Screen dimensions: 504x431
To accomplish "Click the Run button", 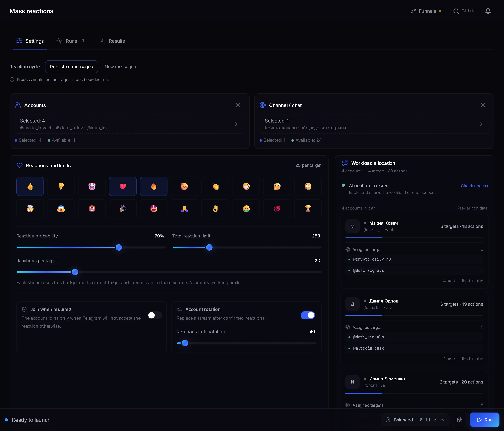I will (484, 420).
